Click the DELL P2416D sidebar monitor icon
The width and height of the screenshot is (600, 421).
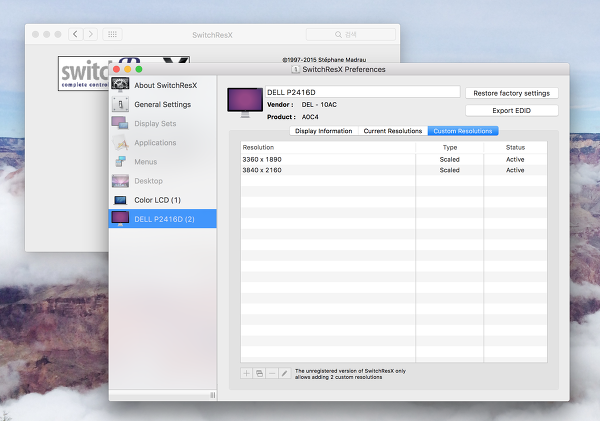[120, 219]
